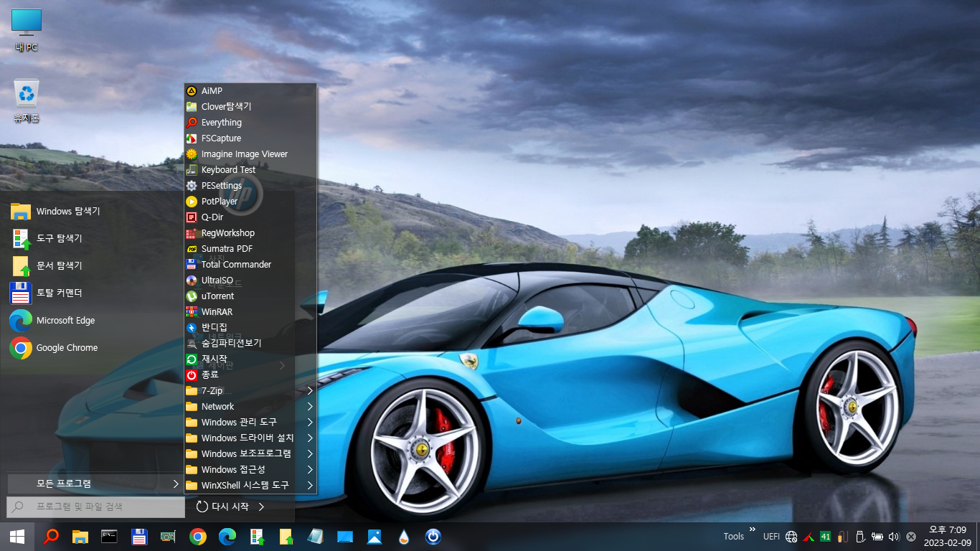Open WinRAR from the programs list
Image resolution: width=980 pixels, height=551 pixels.
[x=250, y=312]
